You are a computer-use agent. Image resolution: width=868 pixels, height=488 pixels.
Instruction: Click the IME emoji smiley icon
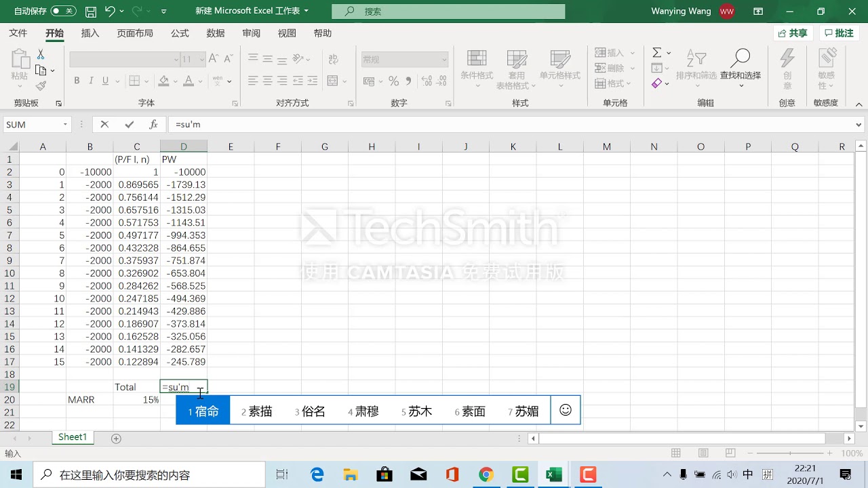tap(566, 411)
